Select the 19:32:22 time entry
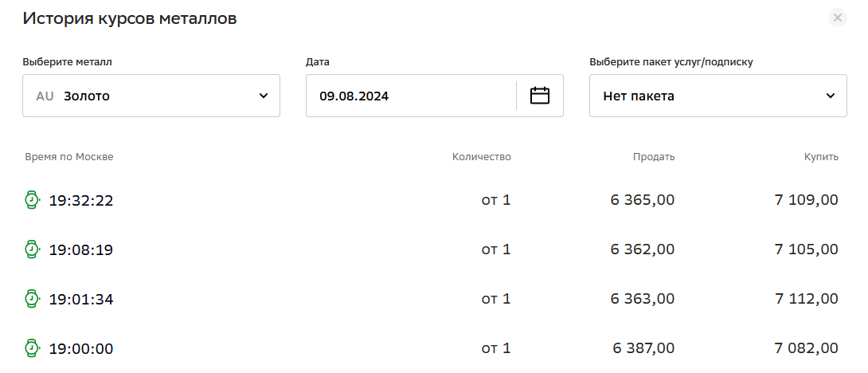The height and width of the screenshot is (373, 868). click(81, 200)
